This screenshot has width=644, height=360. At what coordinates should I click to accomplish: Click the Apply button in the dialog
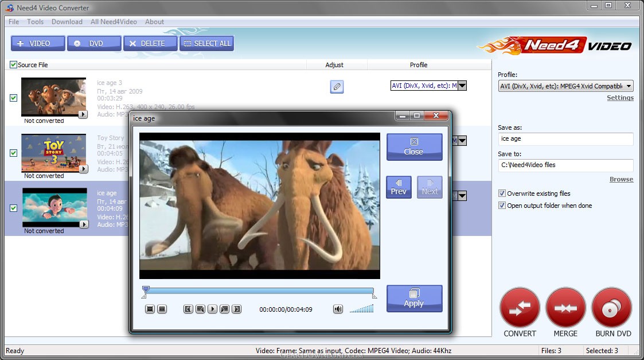pyautogui.click(x=414, y=299)
